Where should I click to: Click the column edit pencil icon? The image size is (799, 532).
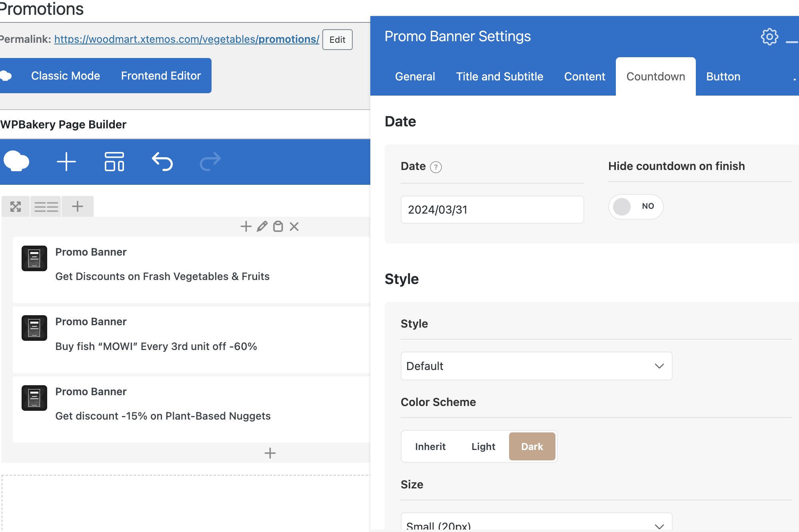262,227
